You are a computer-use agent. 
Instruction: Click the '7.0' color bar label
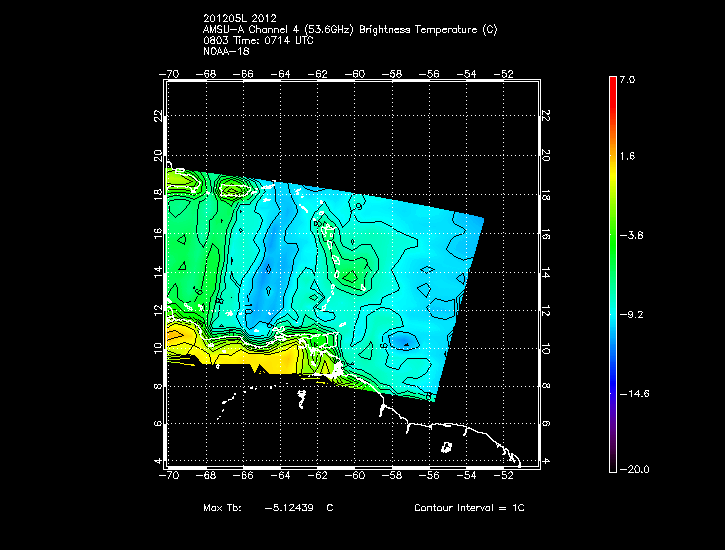coord(627,79)
